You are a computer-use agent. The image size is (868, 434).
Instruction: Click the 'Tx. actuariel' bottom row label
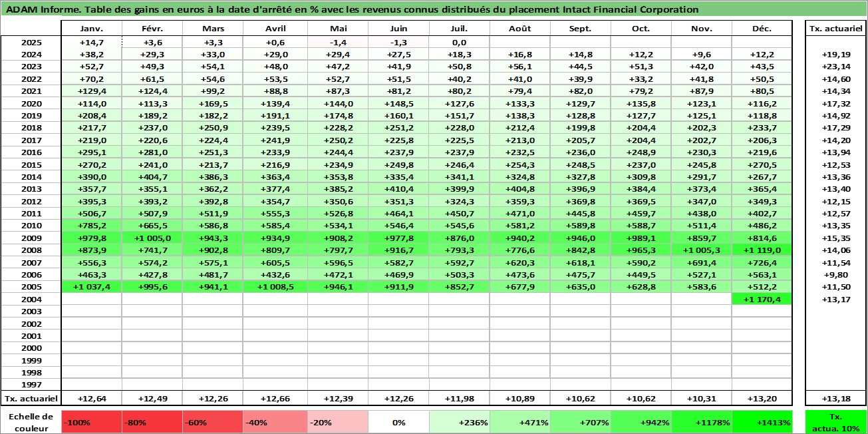[31, 399]
